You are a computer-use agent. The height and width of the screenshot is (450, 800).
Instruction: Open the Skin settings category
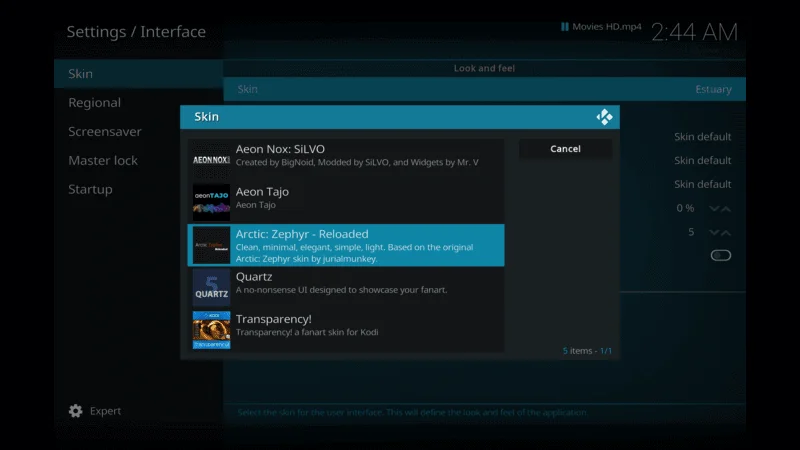pyautogui.click(x=138, y=73)
